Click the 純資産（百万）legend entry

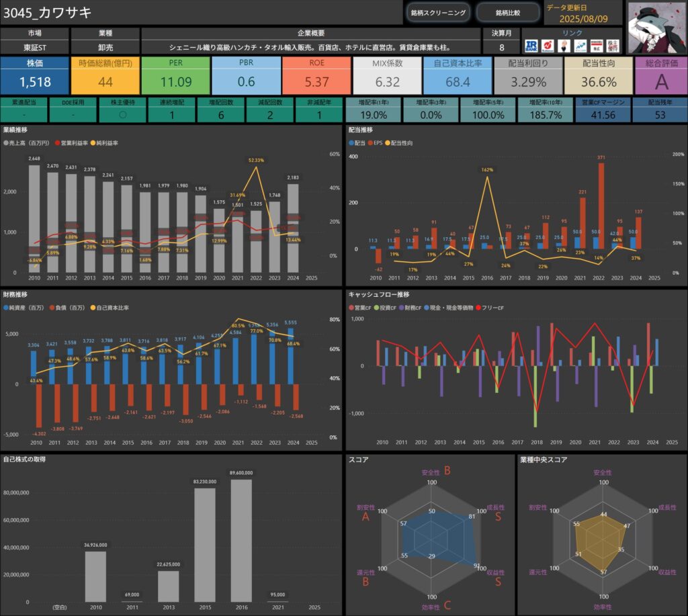24,308
